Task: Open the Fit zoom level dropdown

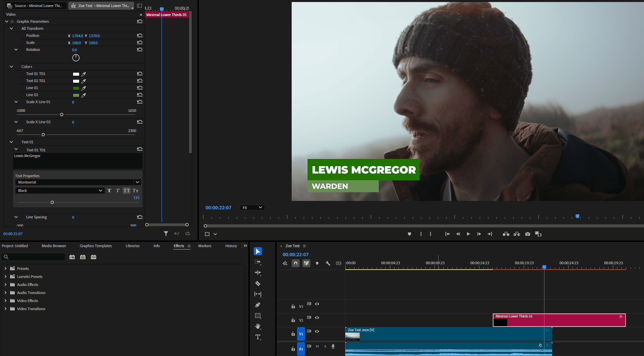Action: tap(252, 207)
